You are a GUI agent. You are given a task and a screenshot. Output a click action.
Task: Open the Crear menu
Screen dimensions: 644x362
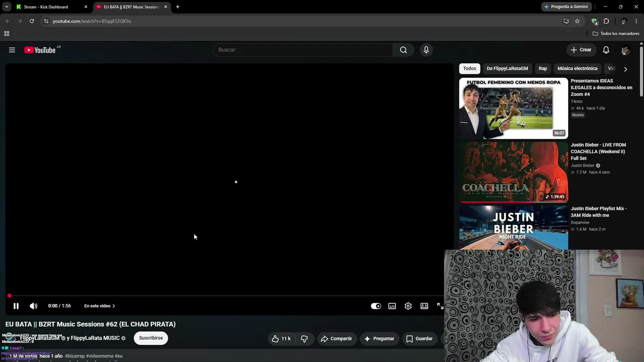point(581,50)
